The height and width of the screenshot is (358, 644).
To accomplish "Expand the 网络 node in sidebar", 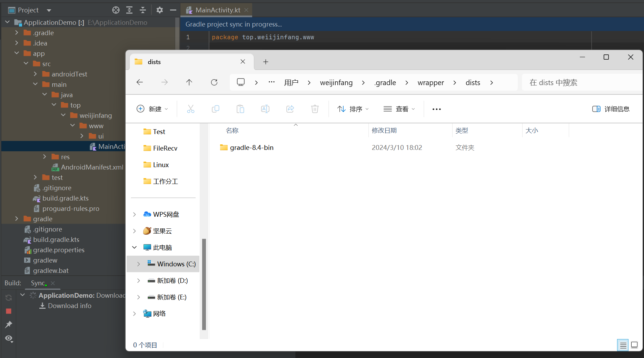I will (x=135, y=314).
